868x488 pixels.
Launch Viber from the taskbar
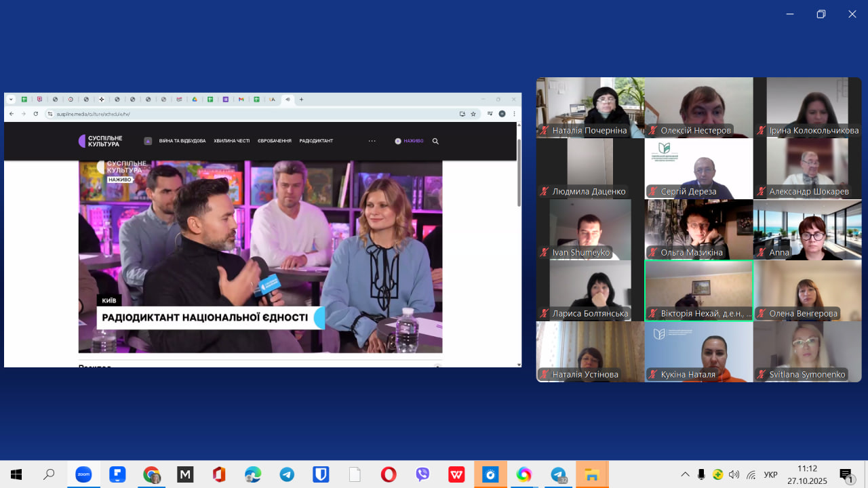(422, 474)
